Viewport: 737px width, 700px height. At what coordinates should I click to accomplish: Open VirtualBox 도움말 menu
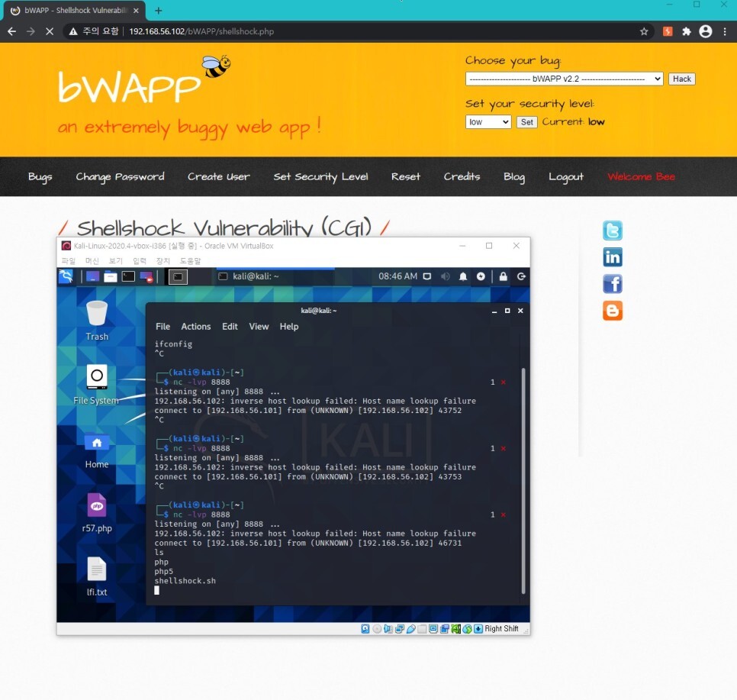[191, 260]
